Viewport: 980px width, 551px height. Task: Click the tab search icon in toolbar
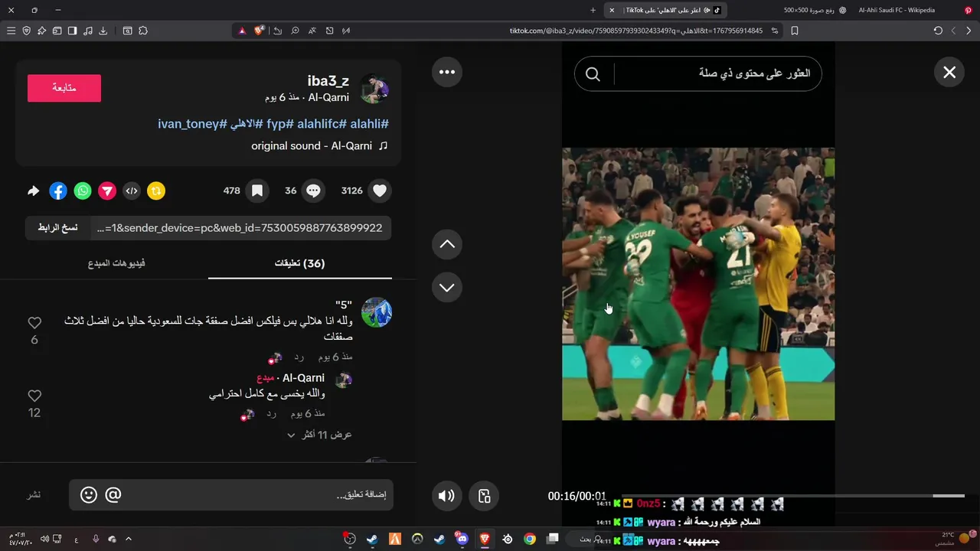[128, 31]
